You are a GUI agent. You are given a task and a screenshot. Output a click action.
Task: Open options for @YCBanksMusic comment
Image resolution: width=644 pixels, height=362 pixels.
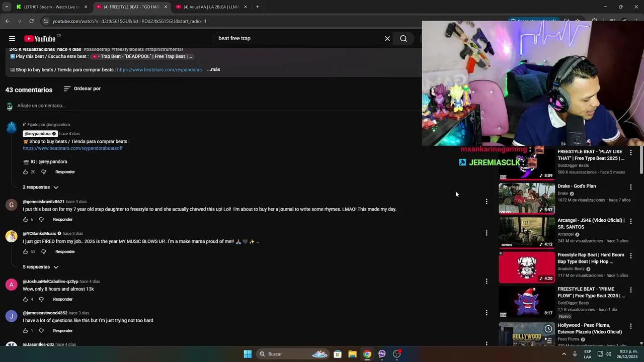tap(487, 233)
